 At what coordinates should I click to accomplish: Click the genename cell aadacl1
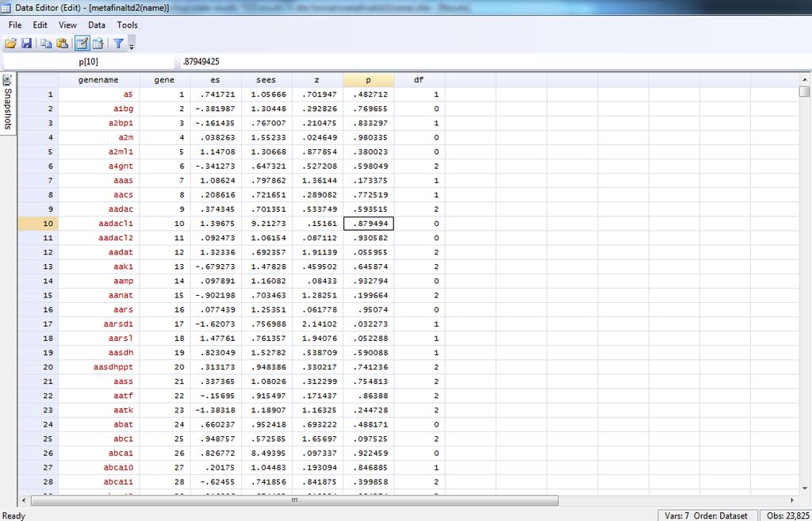tap(99, 224)
